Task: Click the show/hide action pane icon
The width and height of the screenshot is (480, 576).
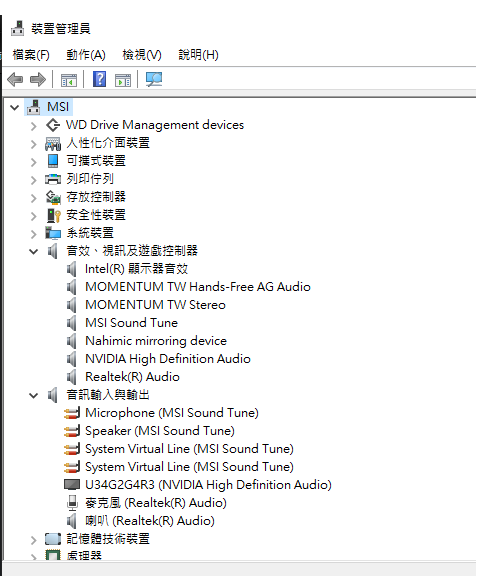Action: point(123,80)
